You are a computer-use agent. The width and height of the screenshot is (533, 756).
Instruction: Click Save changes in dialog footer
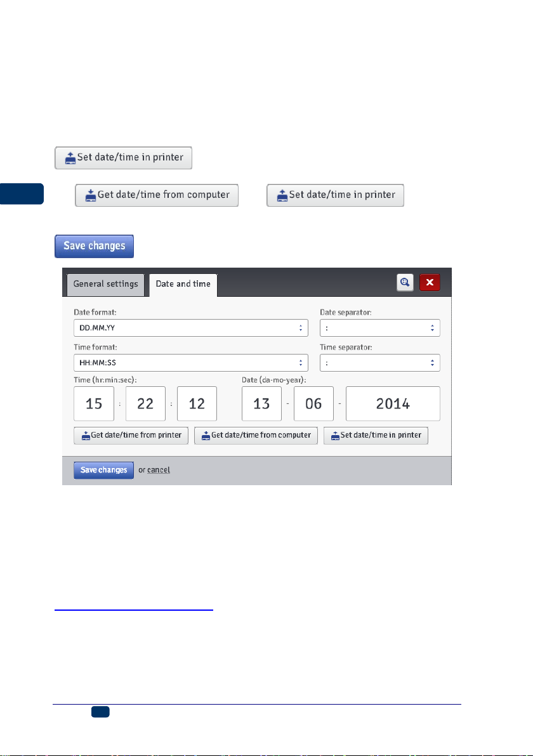[x=103, y=470]
